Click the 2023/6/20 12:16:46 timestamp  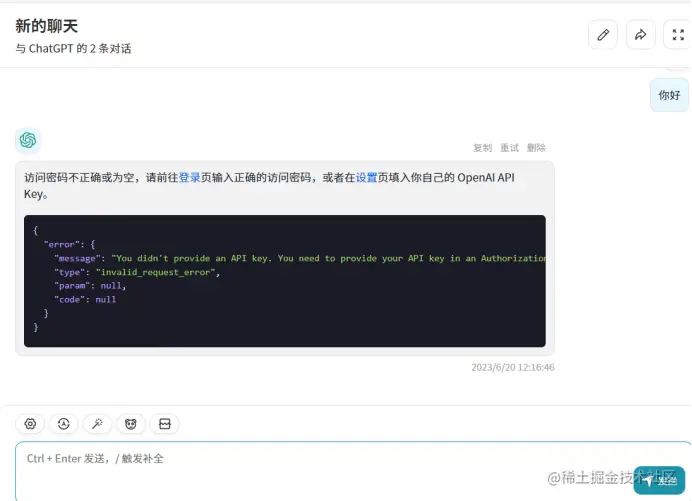(x=513, y=367)
